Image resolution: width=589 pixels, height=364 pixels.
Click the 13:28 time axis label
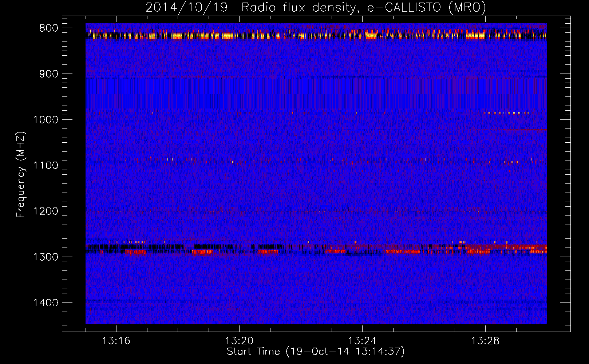485,341
